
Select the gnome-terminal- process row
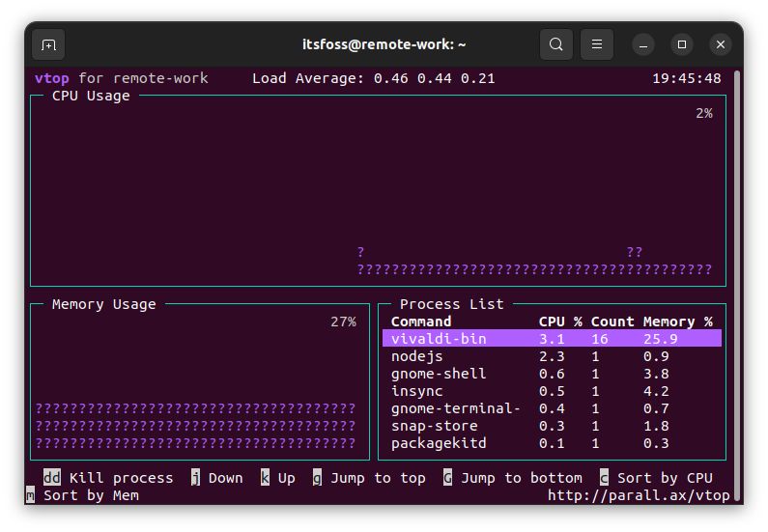552,408
